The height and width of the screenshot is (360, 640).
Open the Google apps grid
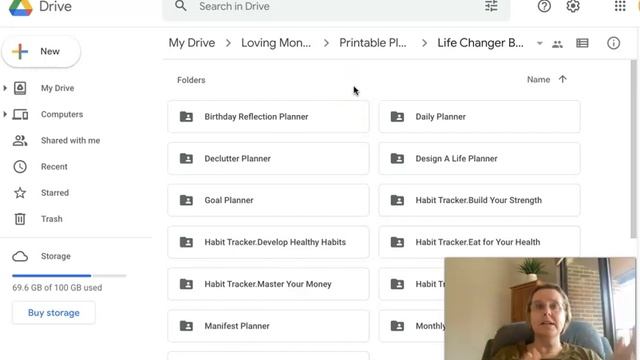pos(620,6)
